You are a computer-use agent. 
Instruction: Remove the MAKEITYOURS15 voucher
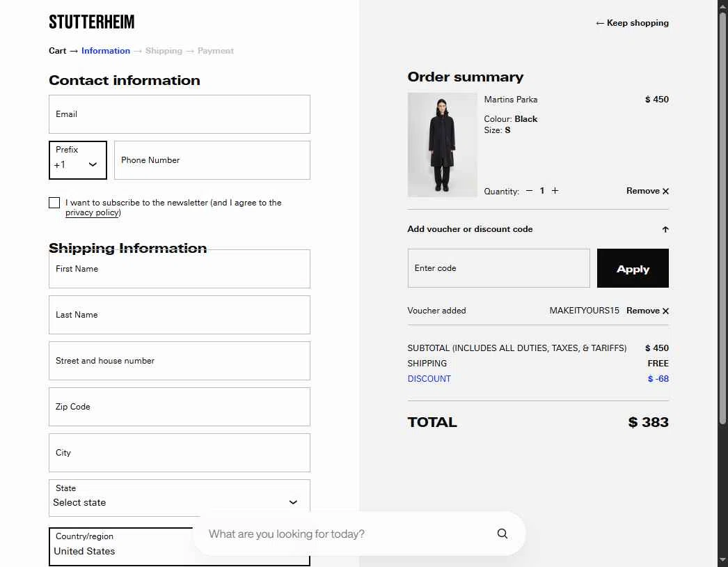[x=647, y=311]
